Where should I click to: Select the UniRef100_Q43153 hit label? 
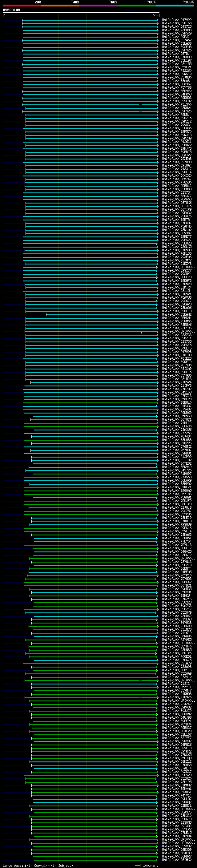coord(177,392)
